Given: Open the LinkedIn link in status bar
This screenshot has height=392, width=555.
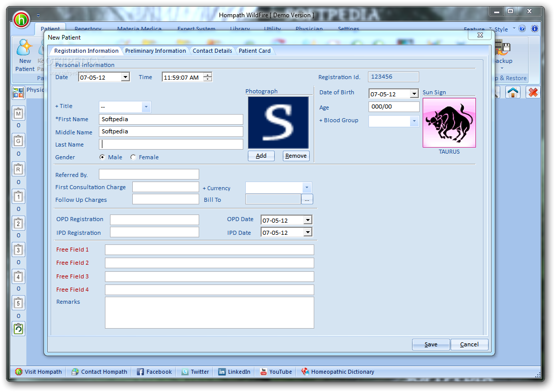Looking at the screenshot, I should click(x=234, y=371).
